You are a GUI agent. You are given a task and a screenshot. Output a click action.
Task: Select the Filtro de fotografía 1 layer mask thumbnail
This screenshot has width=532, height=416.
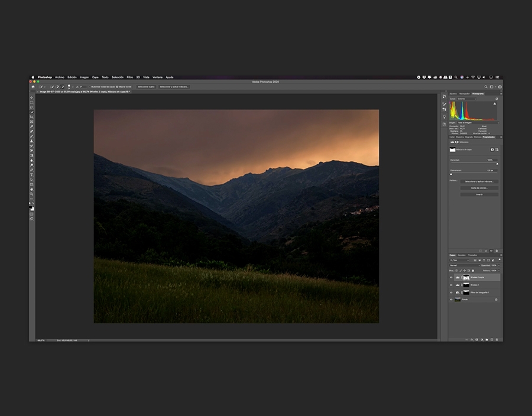[466, 292]
